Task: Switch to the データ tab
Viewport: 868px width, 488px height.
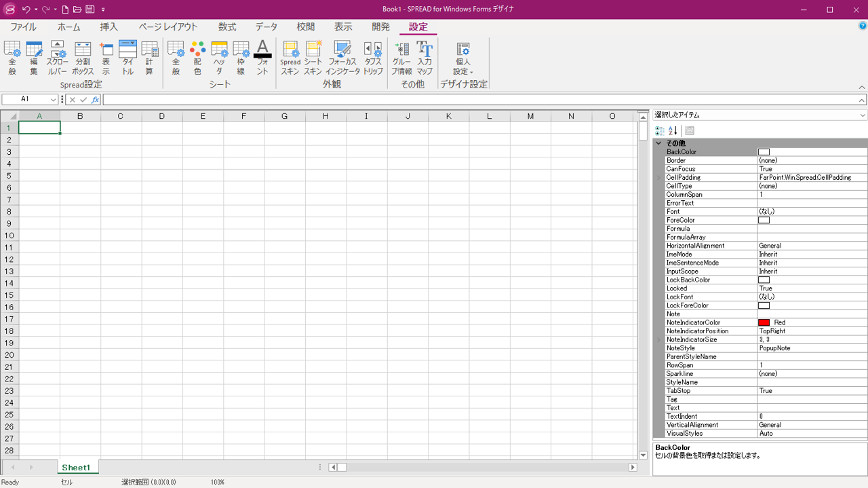Action: click(267, 27)
